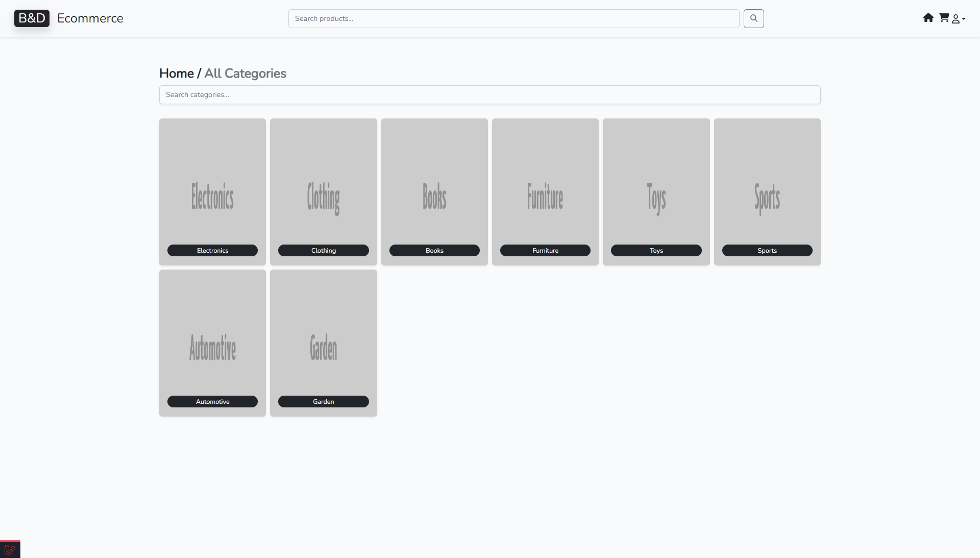Focus the Search categories input

pos(489,94)
